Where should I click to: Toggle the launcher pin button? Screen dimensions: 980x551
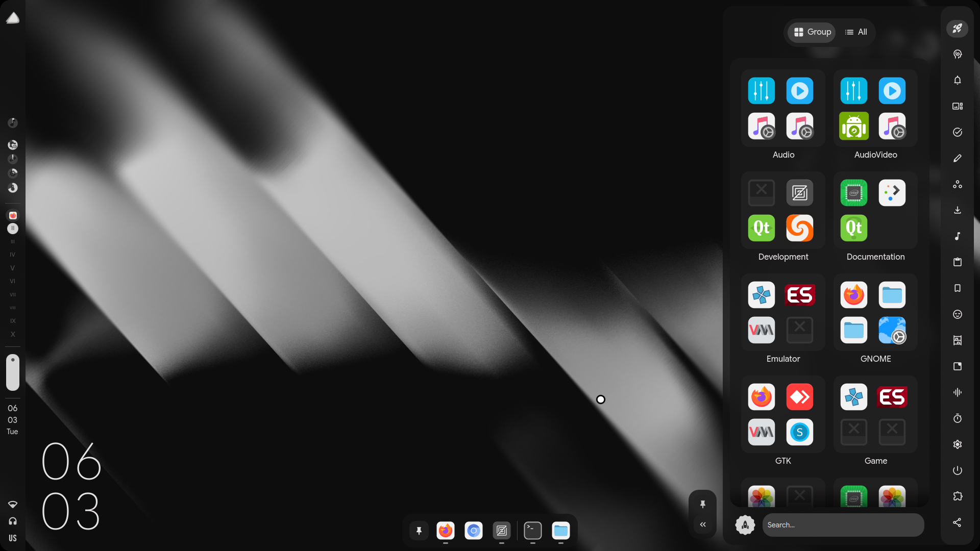click(702, 504)
